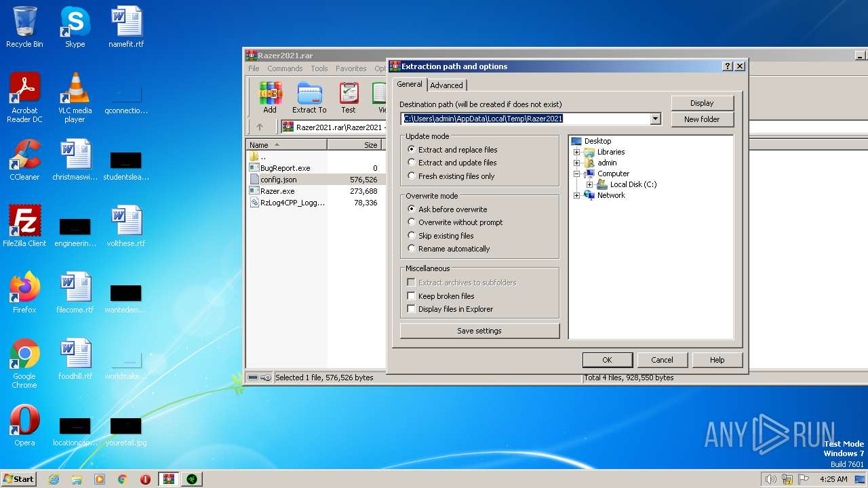Open WinRAR File menu

pyautogui.click(x=254, y=68)
